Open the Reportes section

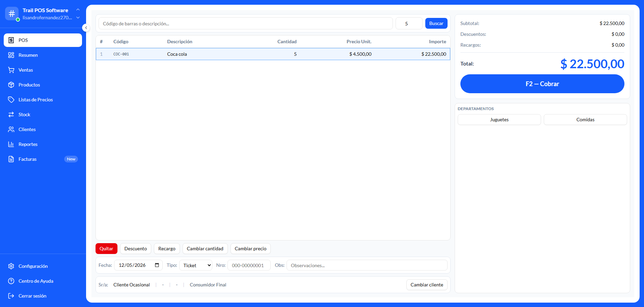coord(43,144)
